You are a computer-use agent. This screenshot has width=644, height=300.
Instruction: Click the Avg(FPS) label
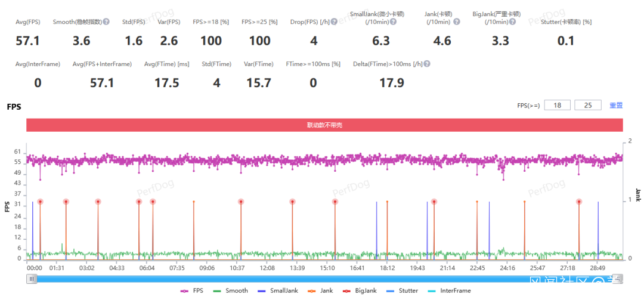pos(28,22)
